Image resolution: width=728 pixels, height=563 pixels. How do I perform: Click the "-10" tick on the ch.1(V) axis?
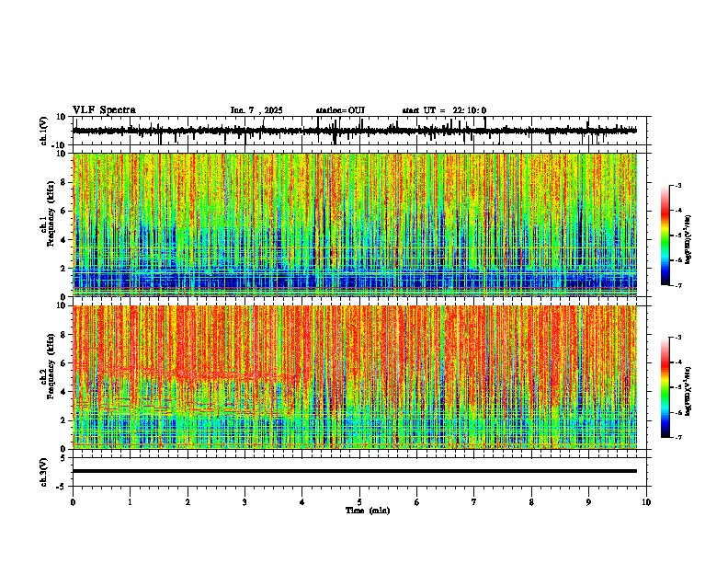[x=60, y=145]
